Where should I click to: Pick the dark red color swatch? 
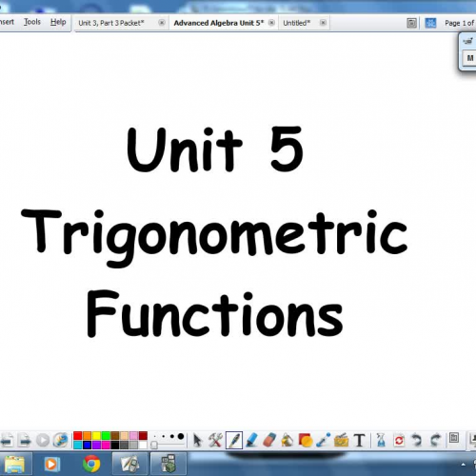[x=143, y=436]
